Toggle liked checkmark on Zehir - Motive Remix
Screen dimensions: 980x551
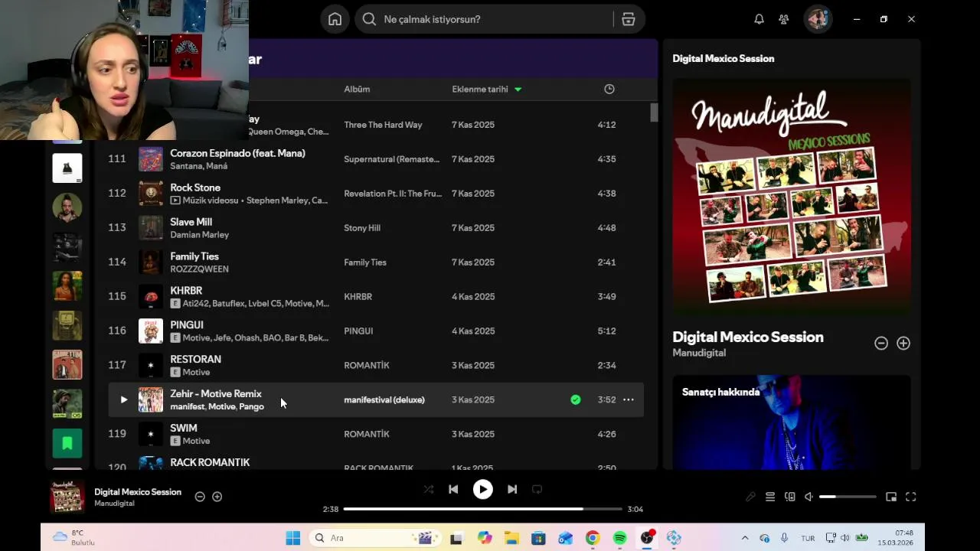(x=576, y=399)
